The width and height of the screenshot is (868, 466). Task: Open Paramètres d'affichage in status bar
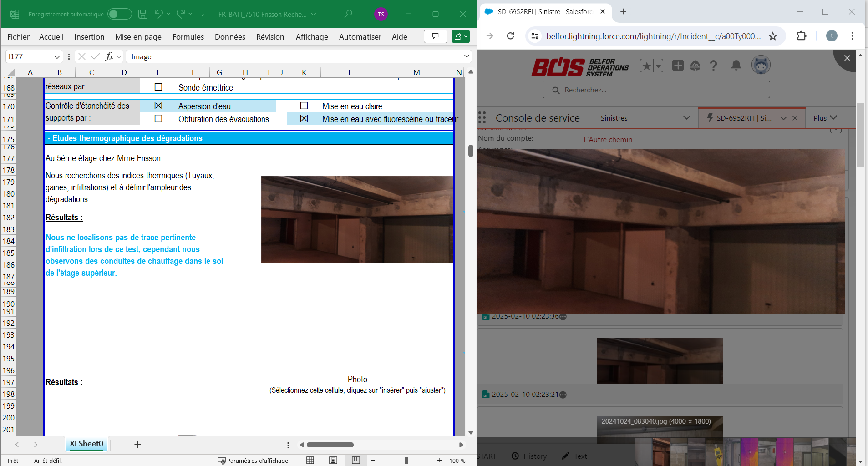click(253, 461)
